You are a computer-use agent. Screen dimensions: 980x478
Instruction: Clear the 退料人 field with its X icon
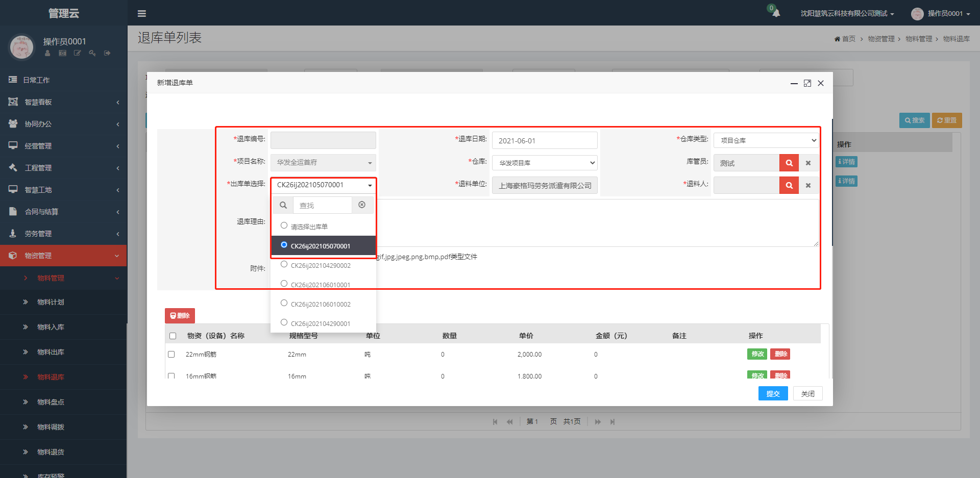808,186
